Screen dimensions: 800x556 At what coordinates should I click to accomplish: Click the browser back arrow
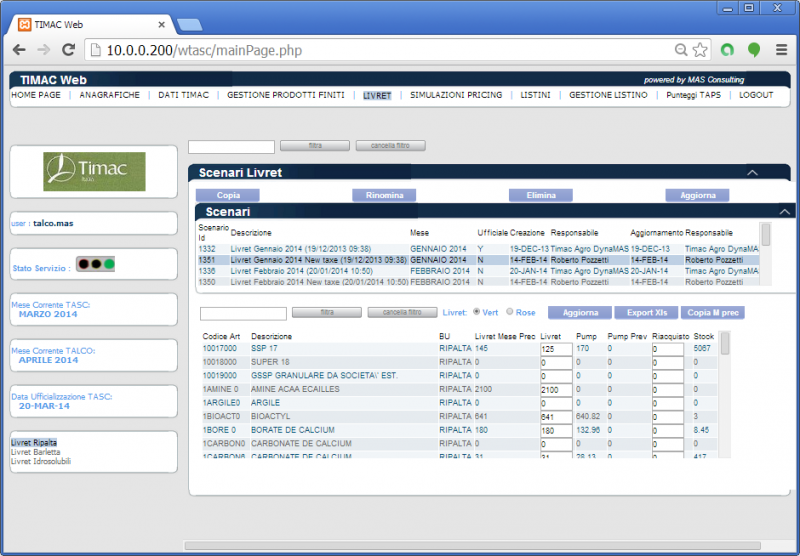tap(19, 49)
